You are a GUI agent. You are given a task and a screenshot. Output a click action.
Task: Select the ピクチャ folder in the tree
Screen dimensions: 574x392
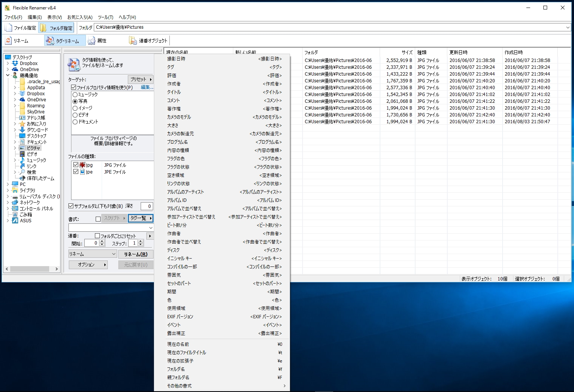pyautogui.click(x=34, y=148)
